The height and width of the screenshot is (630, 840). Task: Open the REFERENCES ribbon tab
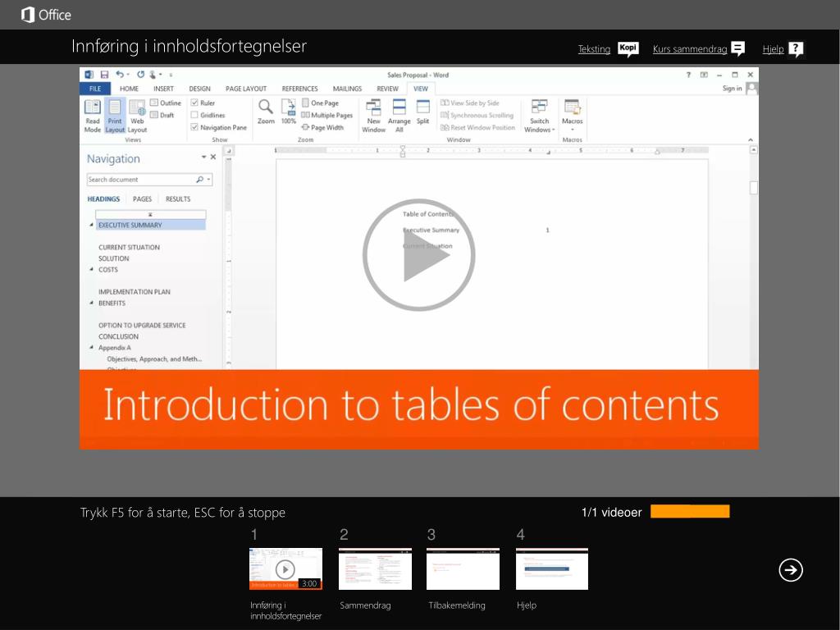coord(299,89)
